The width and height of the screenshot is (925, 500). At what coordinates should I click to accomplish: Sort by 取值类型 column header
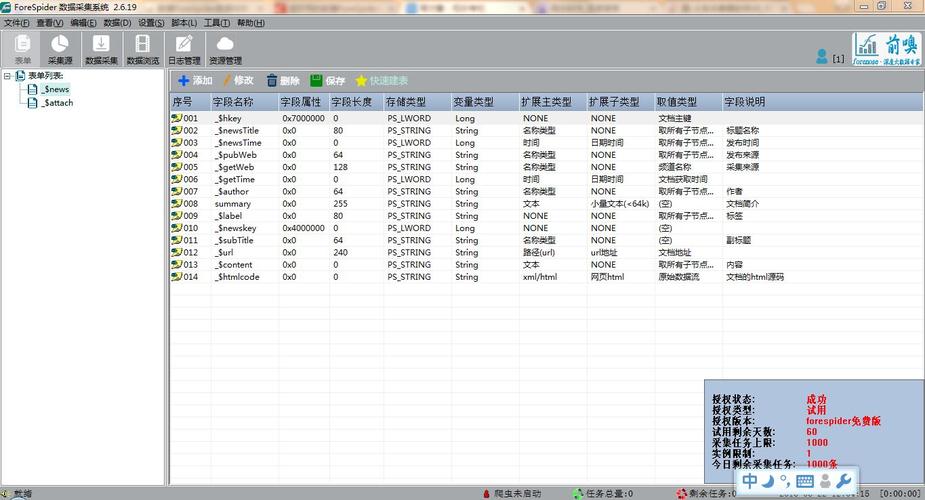[x=688, y=102]
